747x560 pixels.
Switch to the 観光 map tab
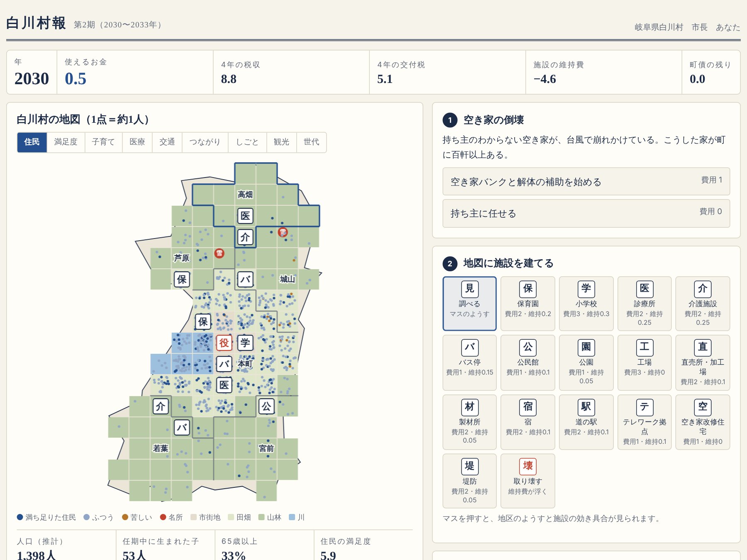[x=281, y=142]
